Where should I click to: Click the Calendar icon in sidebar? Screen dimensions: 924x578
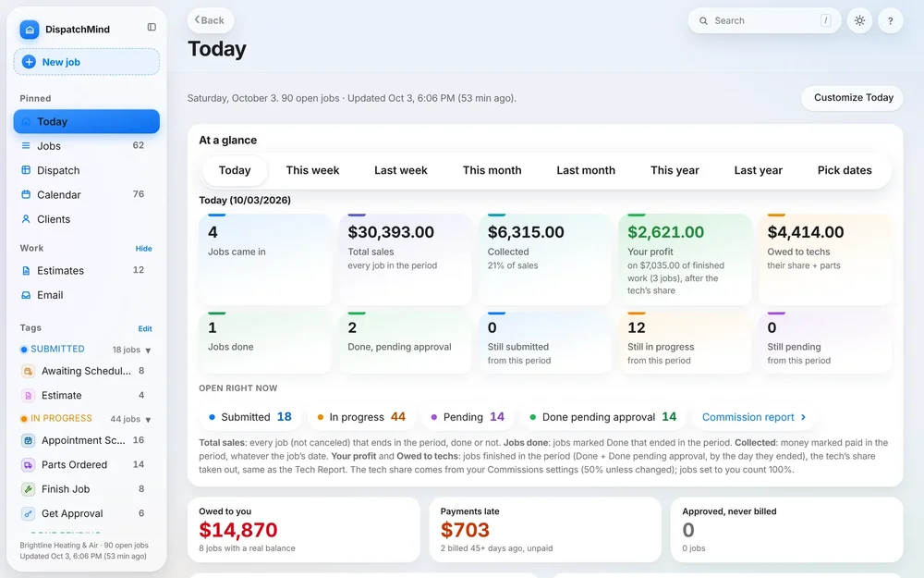(26, 194)
